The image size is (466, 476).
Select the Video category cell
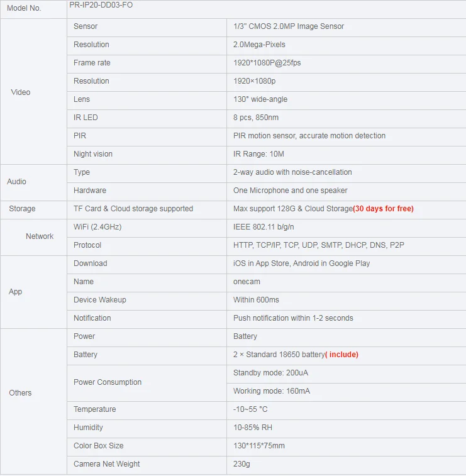33,92
